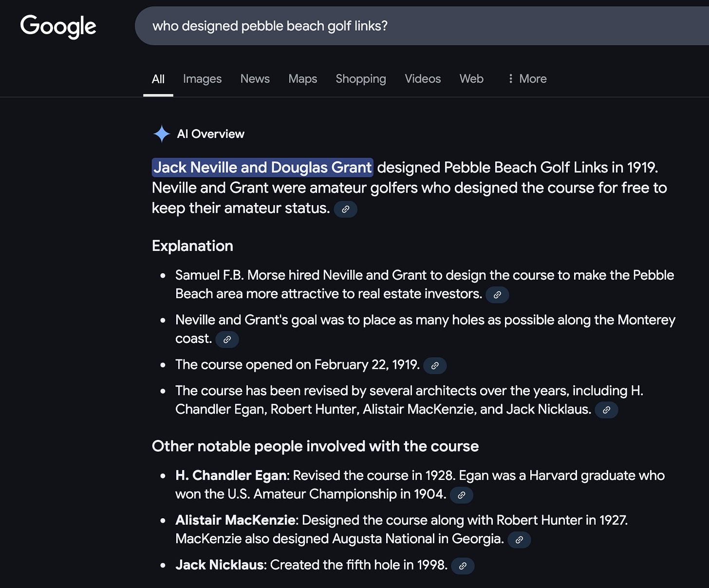Open source link after 'real estate investors'

(x=497, y=295)
